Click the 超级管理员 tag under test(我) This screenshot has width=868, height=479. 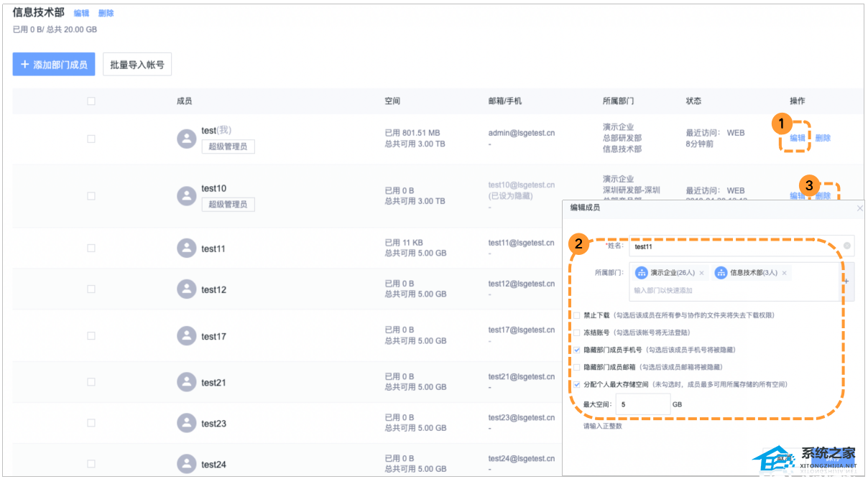tap(228, 147)
